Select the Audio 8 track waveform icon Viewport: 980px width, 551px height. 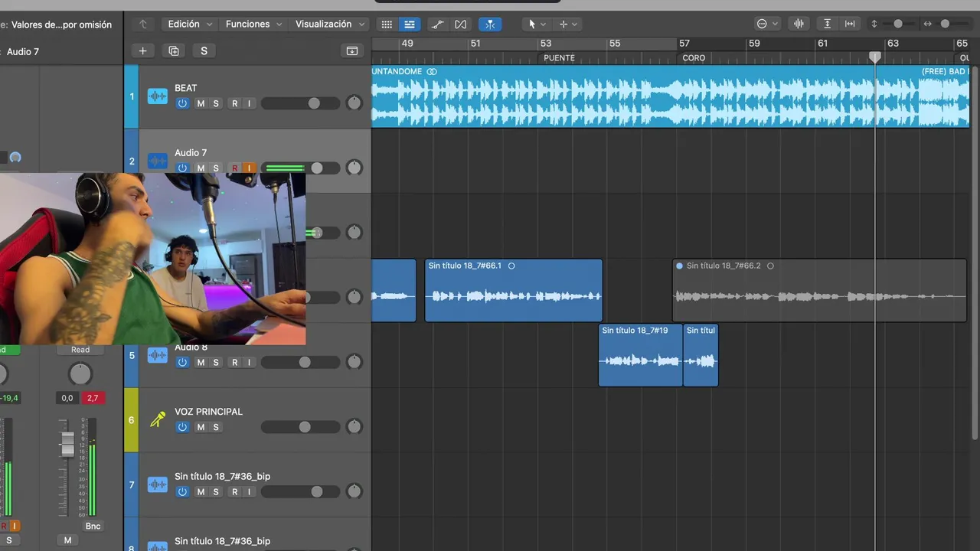pos(158,355)
